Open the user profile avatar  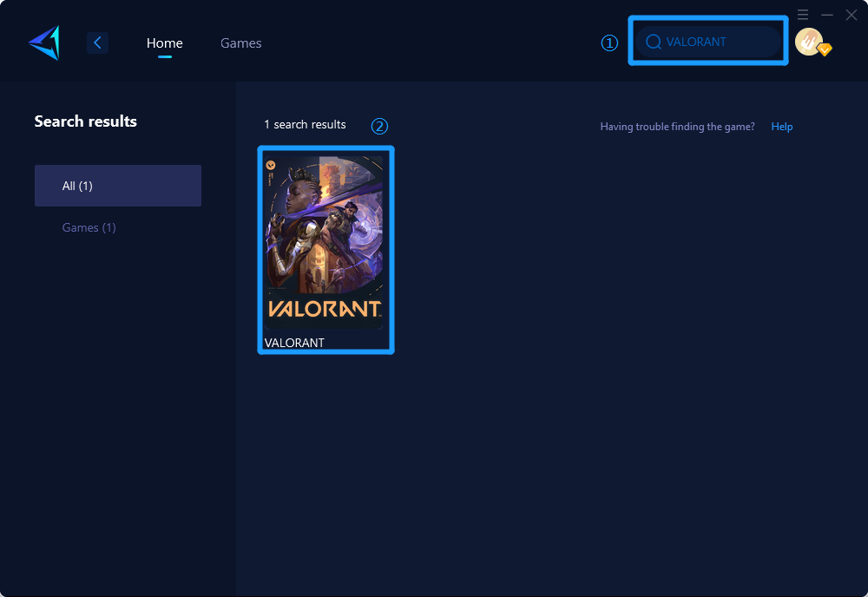point(809,42)
